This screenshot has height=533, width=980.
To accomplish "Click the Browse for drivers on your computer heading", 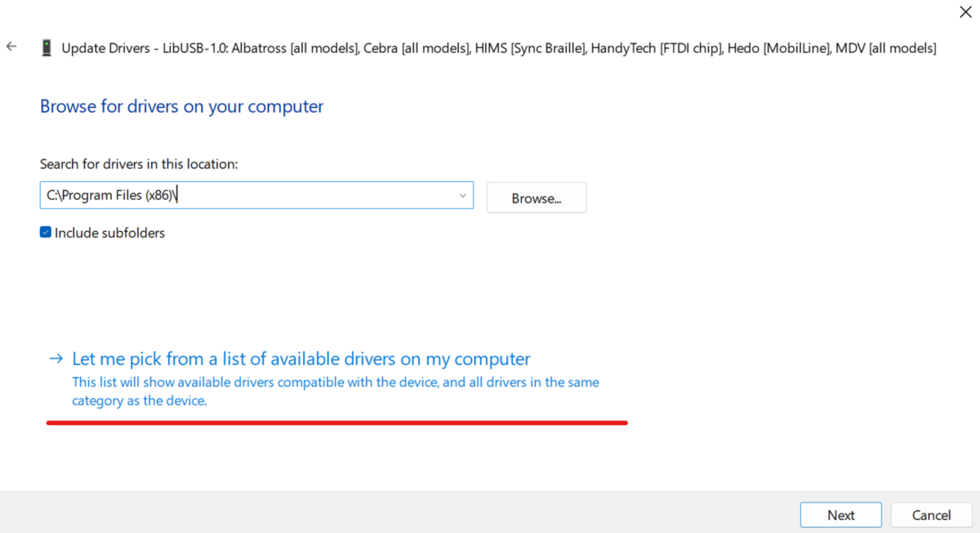I will click(181, 106).
